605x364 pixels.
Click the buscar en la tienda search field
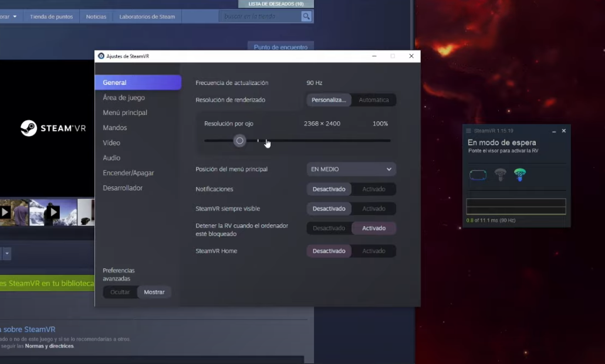point(261,16)
